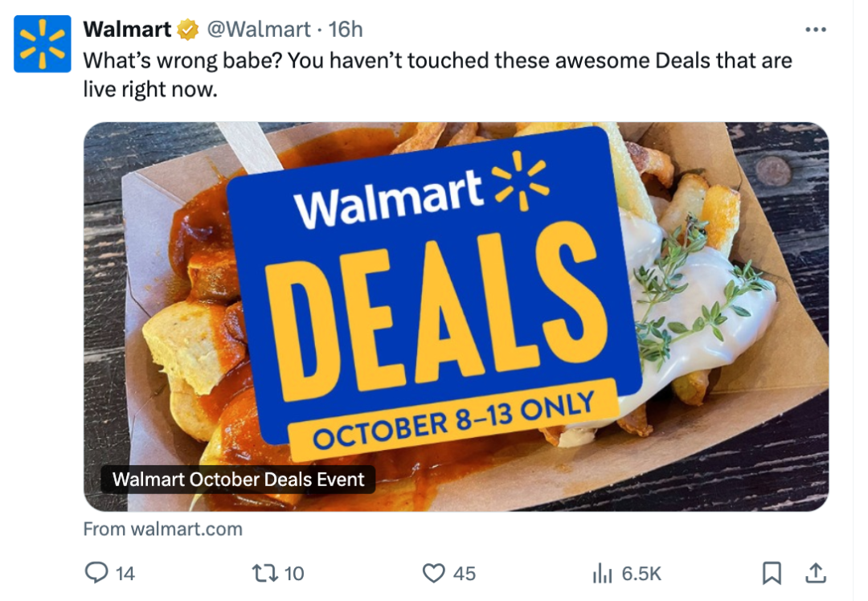Bookmark the post with the bookmark icon
The width and height of the screenshot is (868, 601).
click(x=772, y=574)
